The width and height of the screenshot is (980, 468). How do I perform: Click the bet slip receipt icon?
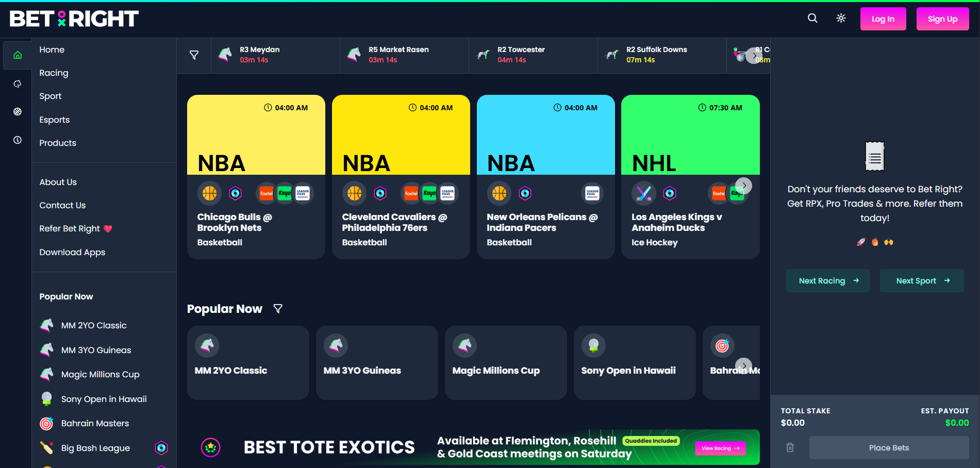[875, 156]
